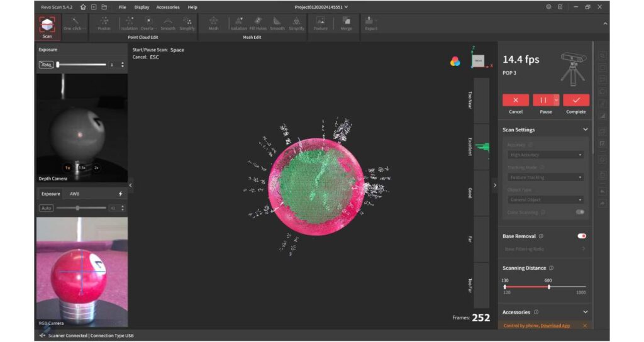Image resolution: width=644 pixels, height=342 pixels.
Task: Click Isolation in Point Cloud Edit
Action: (129, 24)
